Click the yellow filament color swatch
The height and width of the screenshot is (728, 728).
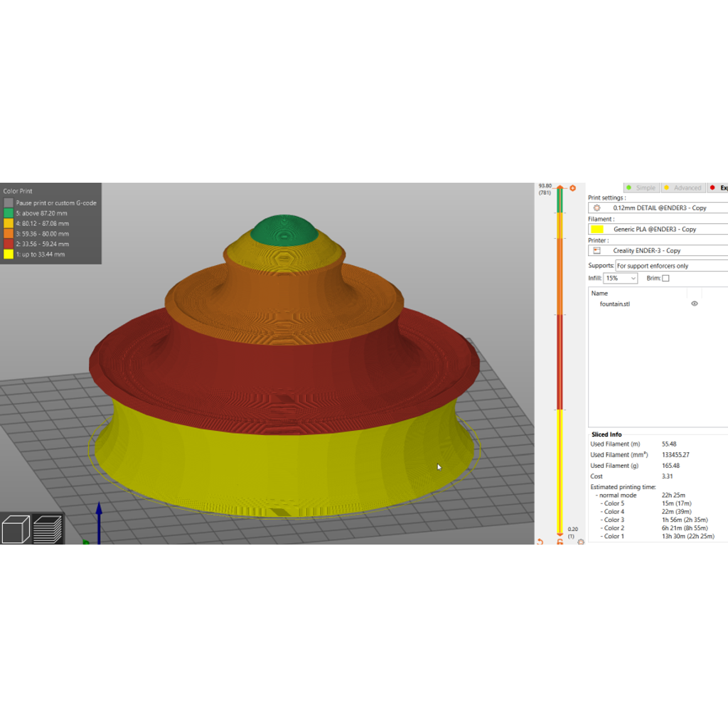(597, 230)
